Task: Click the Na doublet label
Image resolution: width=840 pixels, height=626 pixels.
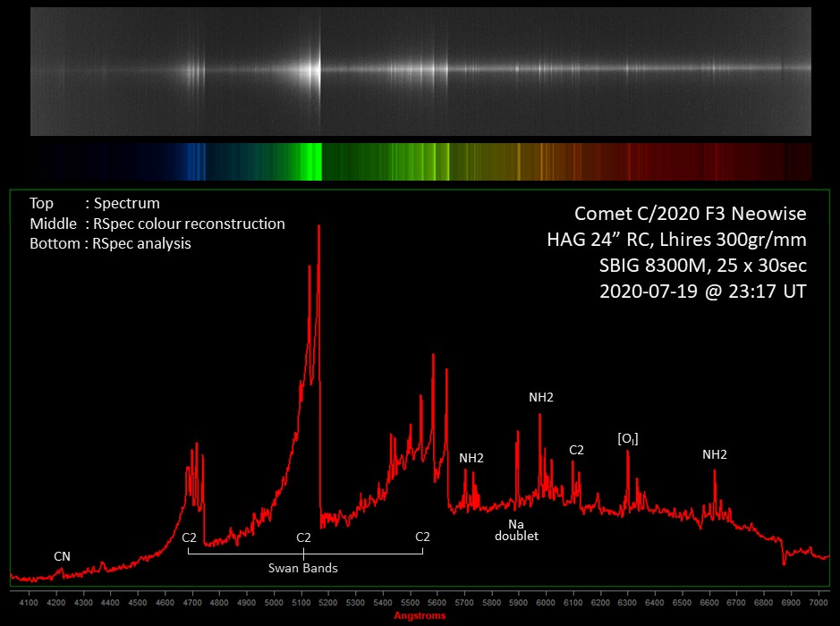Action: (517, 530)
